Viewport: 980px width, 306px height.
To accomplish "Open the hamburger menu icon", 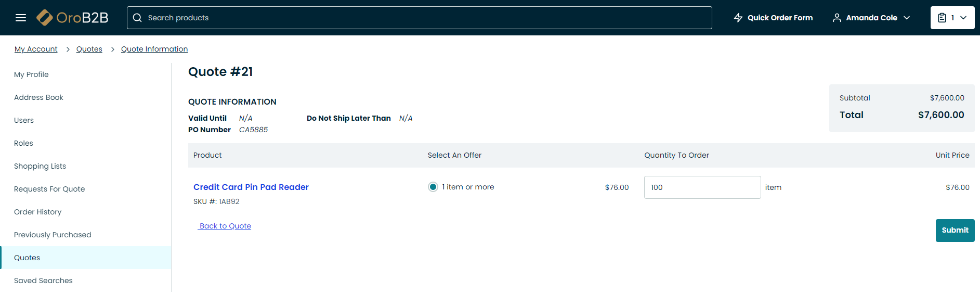I will (21, 18).
